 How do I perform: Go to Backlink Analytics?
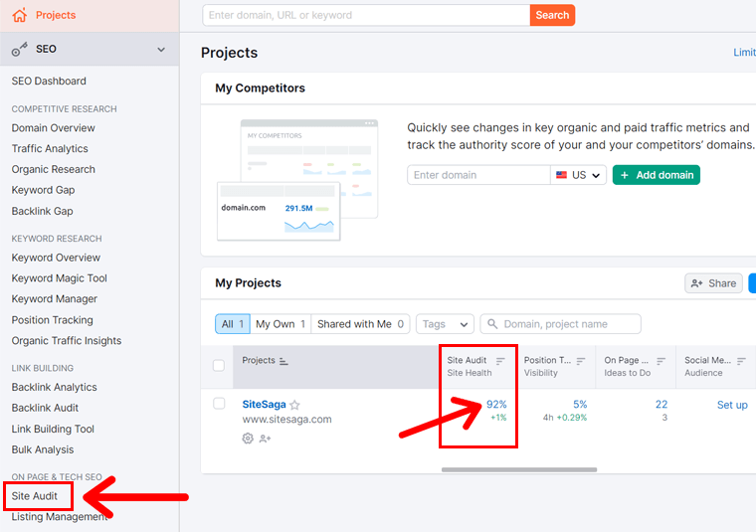point(54,387)
